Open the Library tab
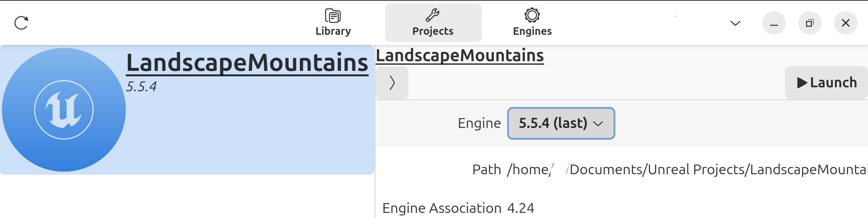The width and height of the screenshot is (868, 218). click(x=333, y=23)
